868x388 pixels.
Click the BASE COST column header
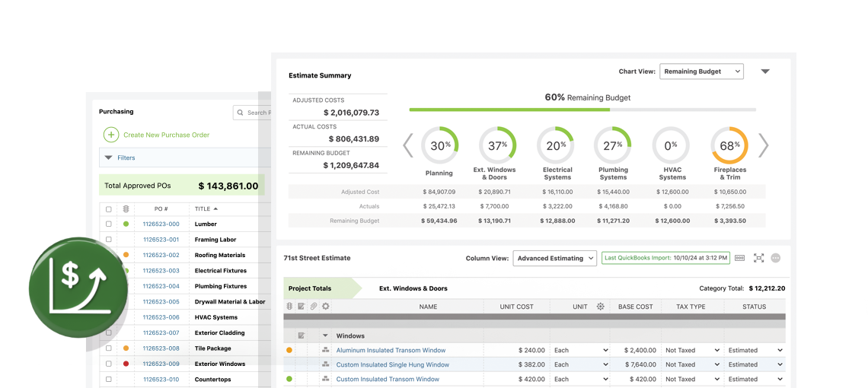pyautogui.click(x=636, y=307)
